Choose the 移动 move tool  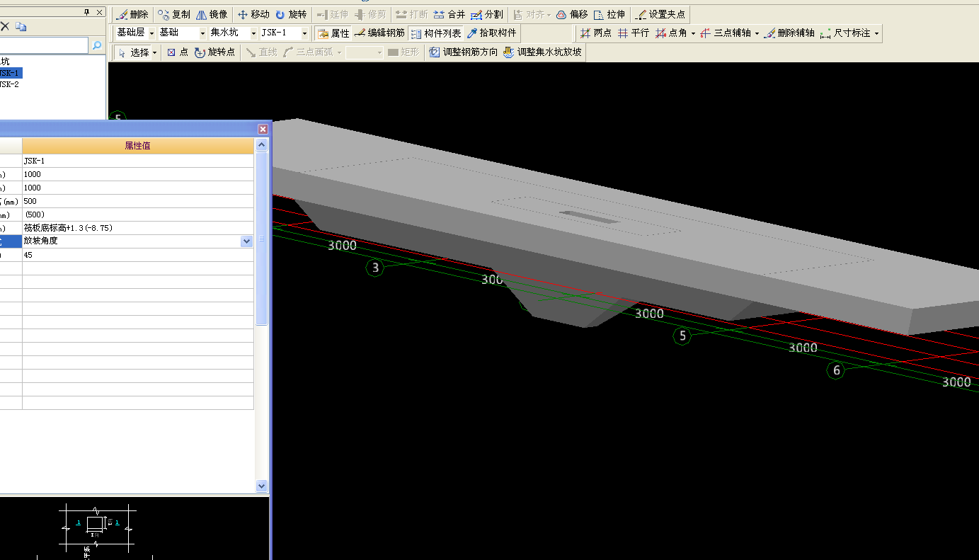253,14
